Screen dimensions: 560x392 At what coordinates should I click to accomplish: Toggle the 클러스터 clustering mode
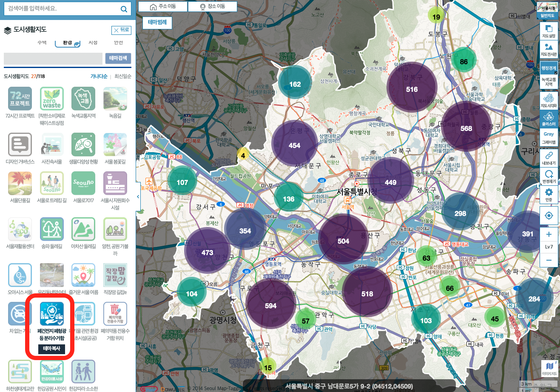click(x=549, y=119)
